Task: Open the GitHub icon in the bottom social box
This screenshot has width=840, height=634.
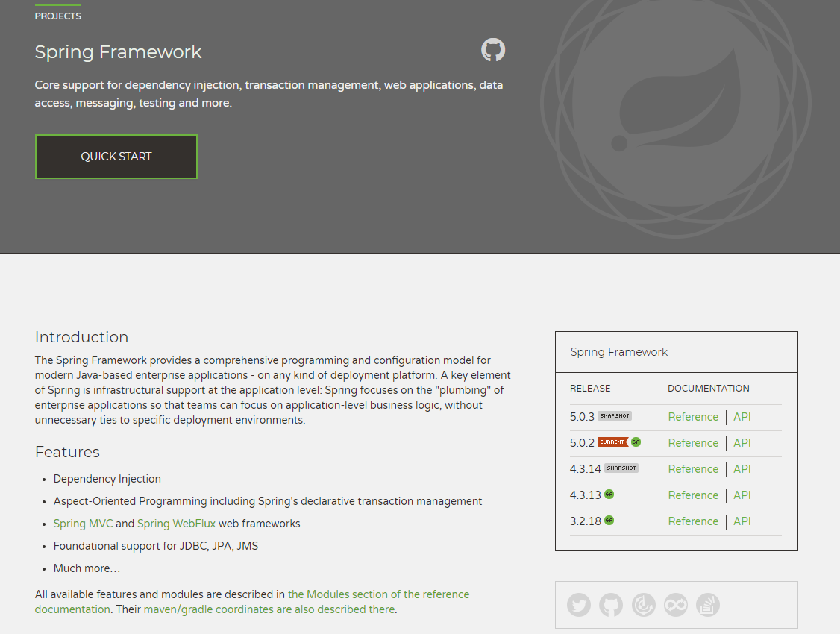Action: (611, 605)
